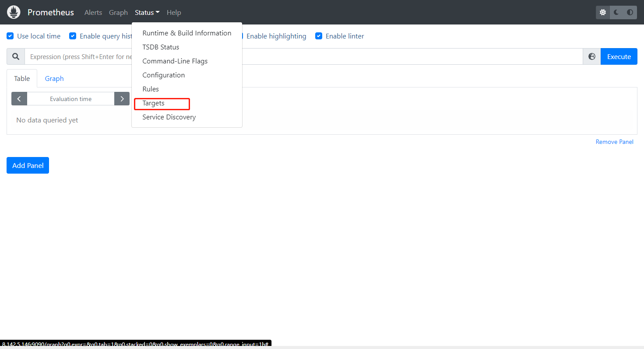Open Rules from Status menu
The image size is (644, 349).
(187, 89)
